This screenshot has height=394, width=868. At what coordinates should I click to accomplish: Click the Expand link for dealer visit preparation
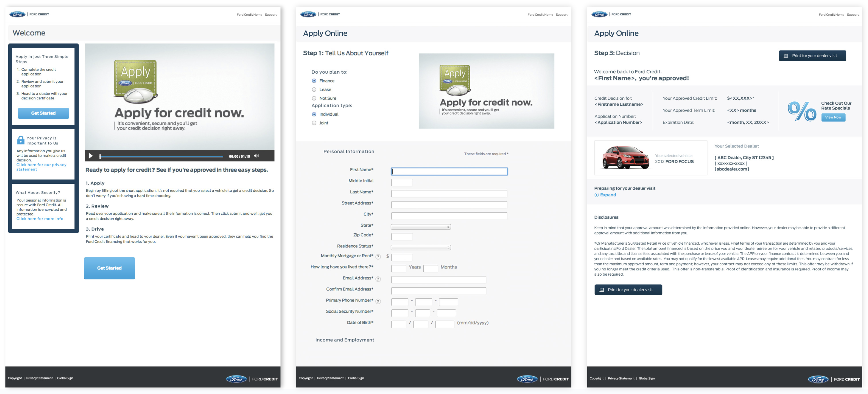pyautogui.click(x=608, y=195)
